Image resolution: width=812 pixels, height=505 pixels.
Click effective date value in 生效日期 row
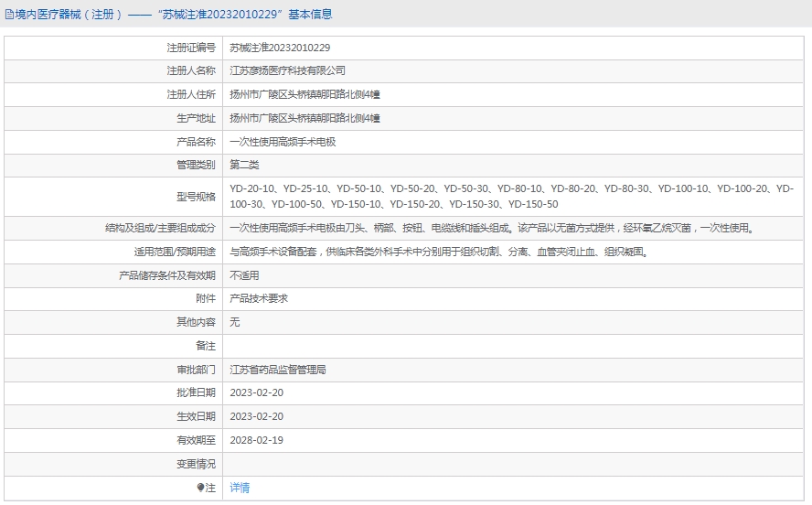256,417
